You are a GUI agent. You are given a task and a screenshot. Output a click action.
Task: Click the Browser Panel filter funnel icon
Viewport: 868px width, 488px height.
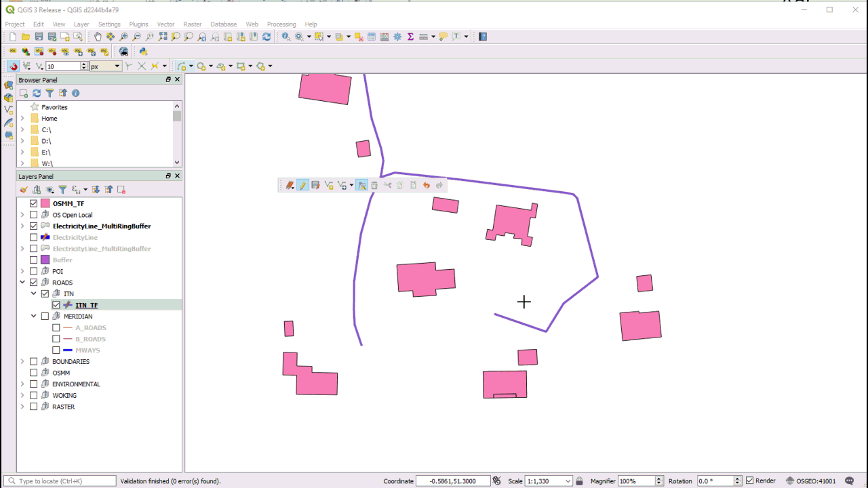[x=50, y=93]
